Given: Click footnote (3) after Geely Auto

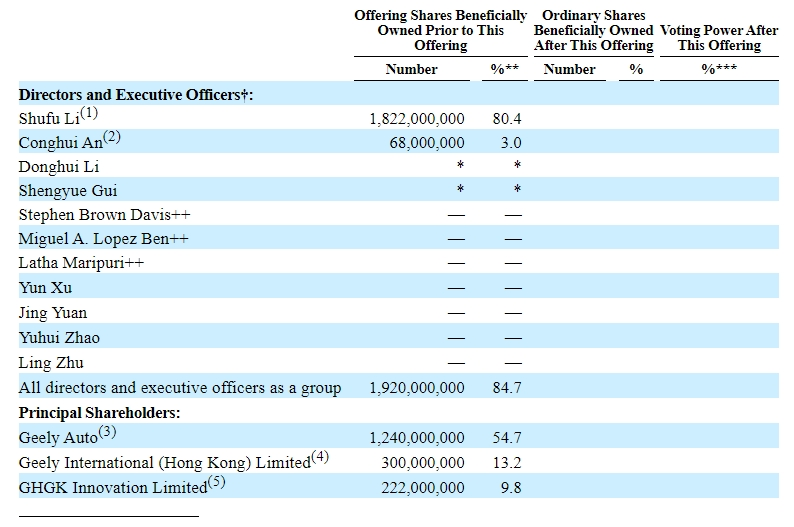Looking at the screenshot, I should pyautogui.click(x=108, y=433).
